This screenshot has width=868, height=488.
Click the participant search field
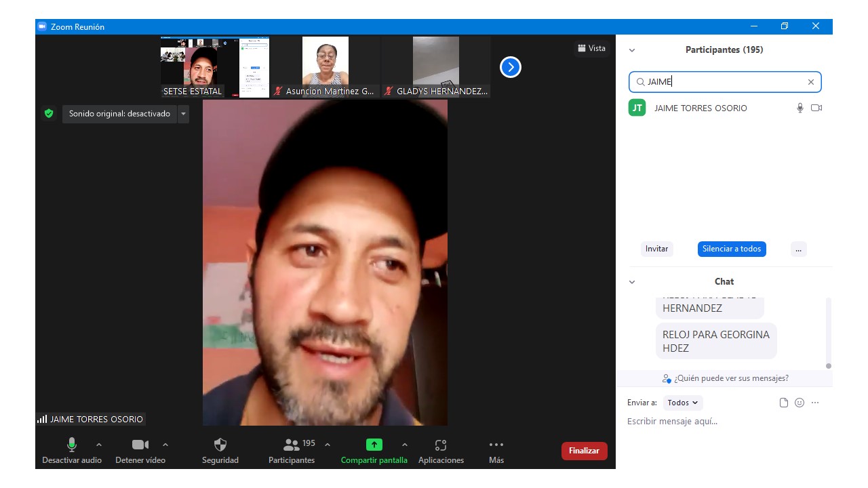tap(725, 82)
